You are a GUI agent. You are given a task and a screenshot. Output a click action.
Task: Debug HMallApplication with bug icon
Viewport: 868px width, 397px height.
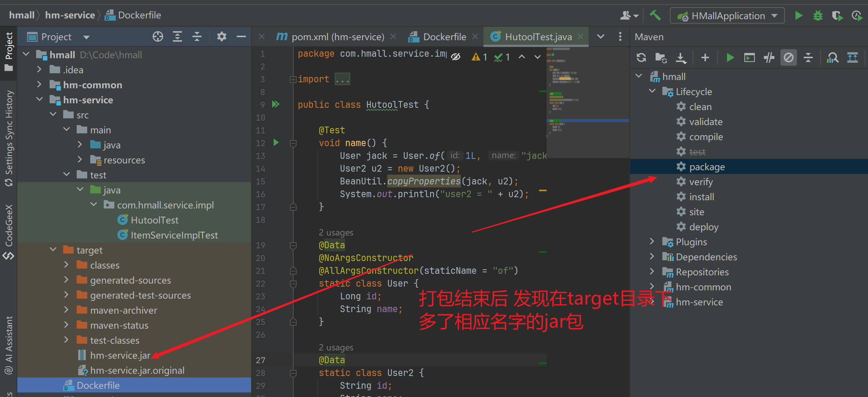click(x=818, y=15)
